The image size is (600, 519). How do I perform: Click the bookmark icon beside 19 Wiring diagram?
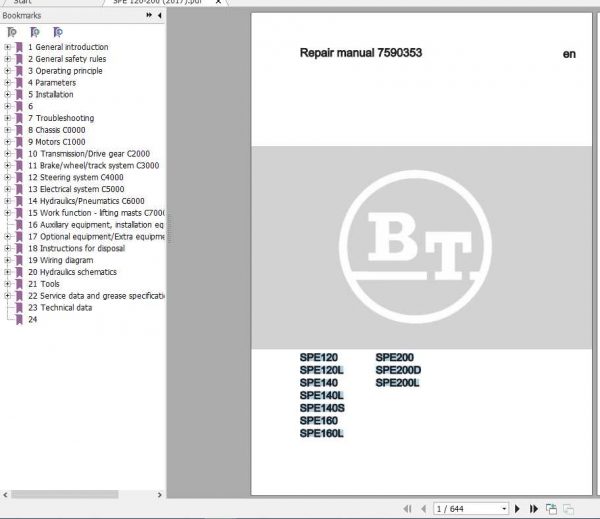click(19, 260)
